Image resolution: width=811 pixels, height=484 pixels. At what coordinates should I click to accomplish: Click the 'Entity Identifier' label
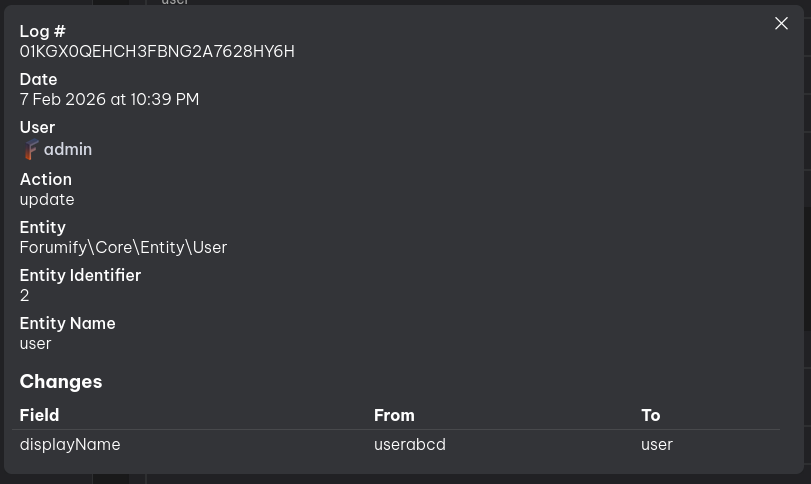pos(80,276)
